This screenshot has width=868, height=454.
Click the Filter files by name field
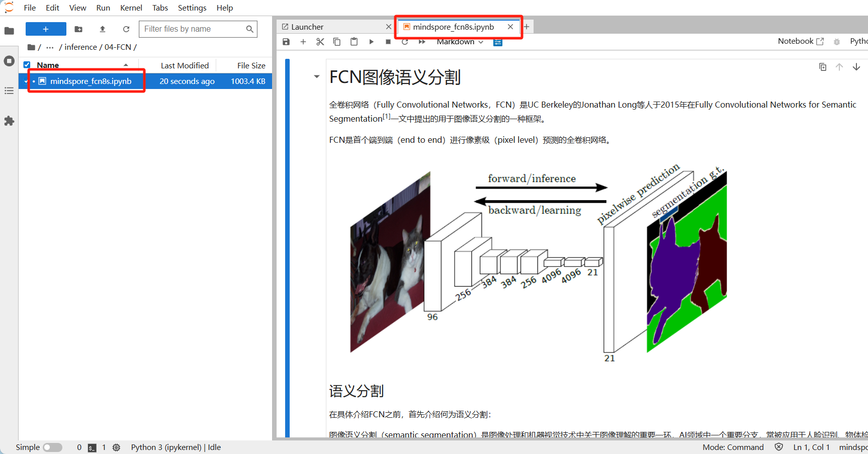click(x=193, y=29)
